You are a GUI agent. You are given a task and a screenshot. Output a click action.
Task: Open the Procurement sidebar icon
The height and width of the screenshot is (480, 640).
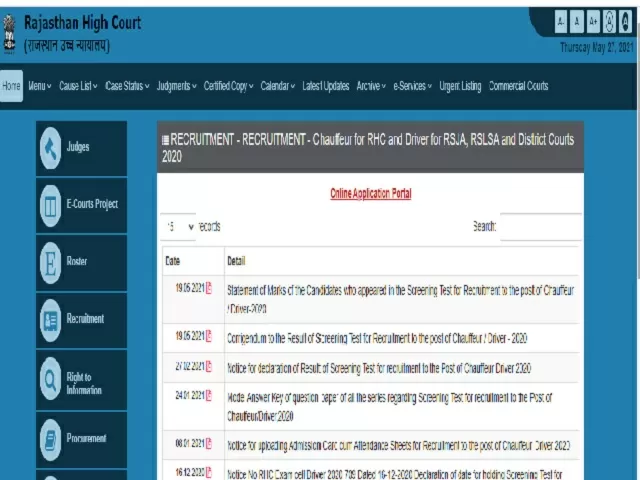click(51, 440)
